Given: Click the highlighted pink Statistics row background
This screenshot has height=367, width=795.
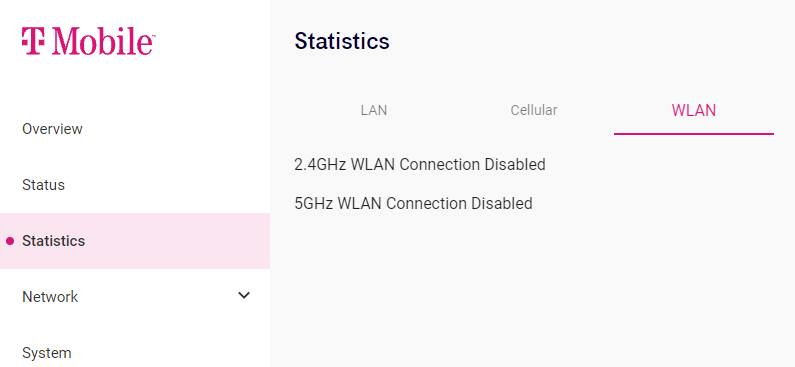Looking at the screenshot, I should [x=135, y=241].
